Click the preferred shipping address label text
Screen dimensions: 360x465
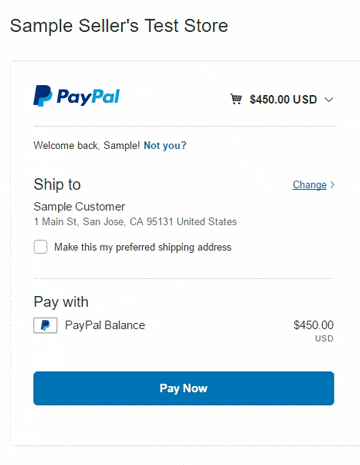click(x=143, y=247)
